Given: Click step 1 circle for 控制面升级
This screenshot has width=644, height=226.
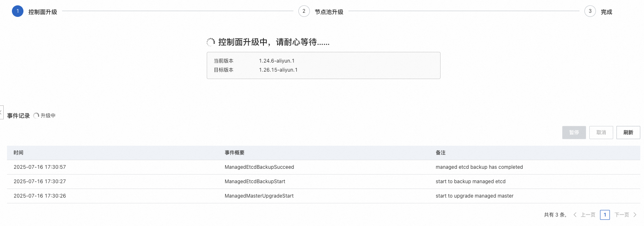Looking at the screenshot, I should point(18,12).
